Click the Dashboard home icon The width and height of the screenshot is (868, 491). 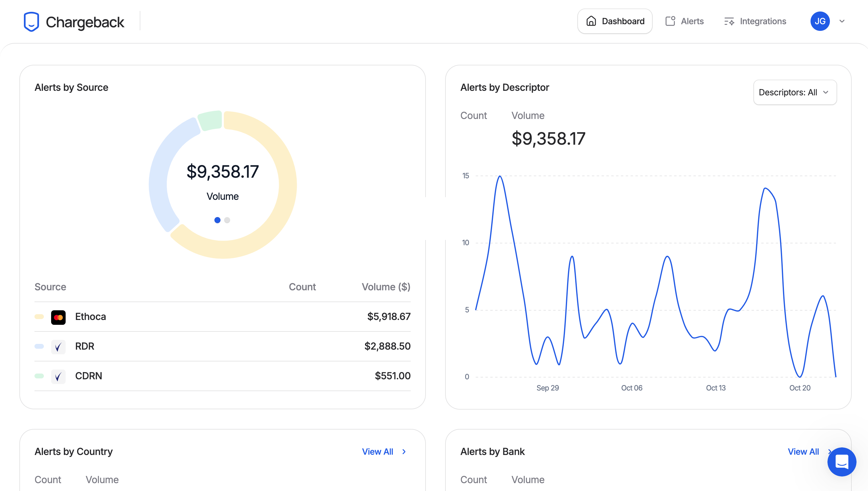[591, 21]
